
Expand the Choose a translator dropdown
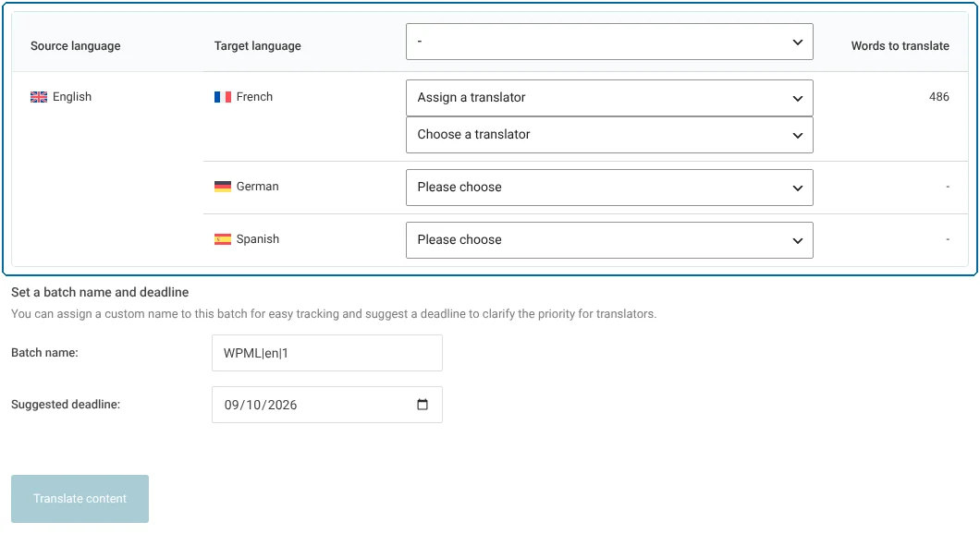[x=609, y=135]
